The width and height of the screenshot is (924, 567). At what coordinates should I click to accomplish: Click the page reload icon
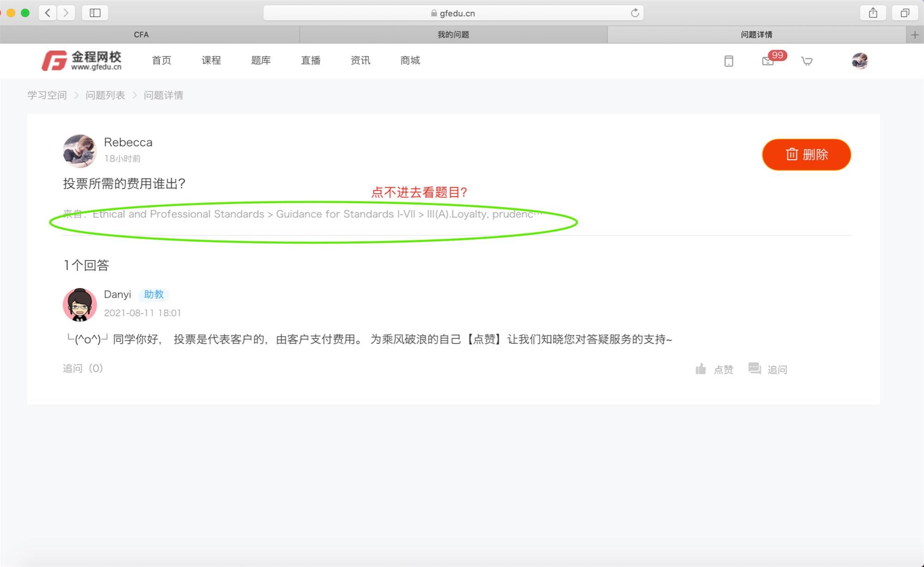pyautogui.click(x=635, y=13)
